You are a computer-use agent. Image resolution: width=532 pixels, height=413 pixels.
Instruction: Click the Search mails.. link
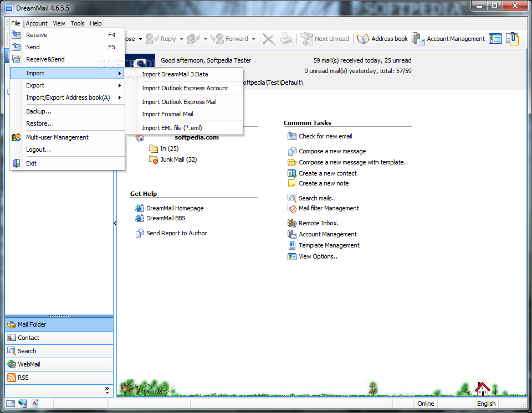[x=317, y=198]
